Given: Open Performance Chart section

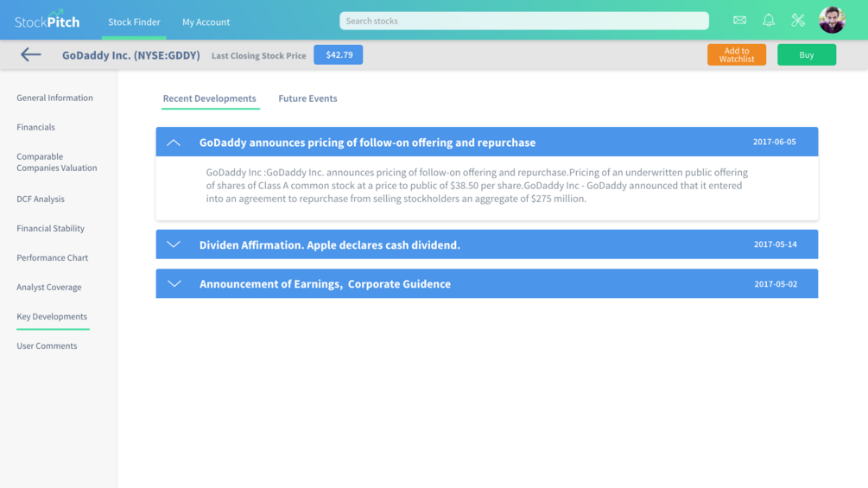Looking at the screenshot, I should 52,258.
